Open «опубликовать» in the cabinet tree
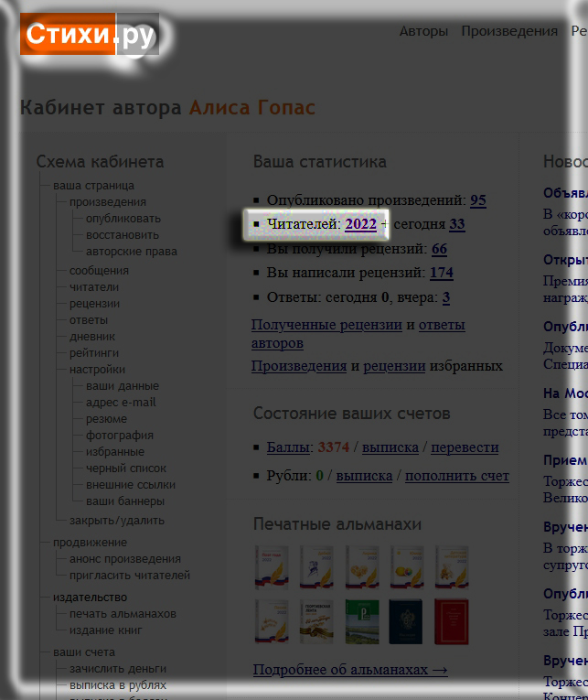This screenshot has width=588, height=700. pyautogui.click(x=123, y=219)
